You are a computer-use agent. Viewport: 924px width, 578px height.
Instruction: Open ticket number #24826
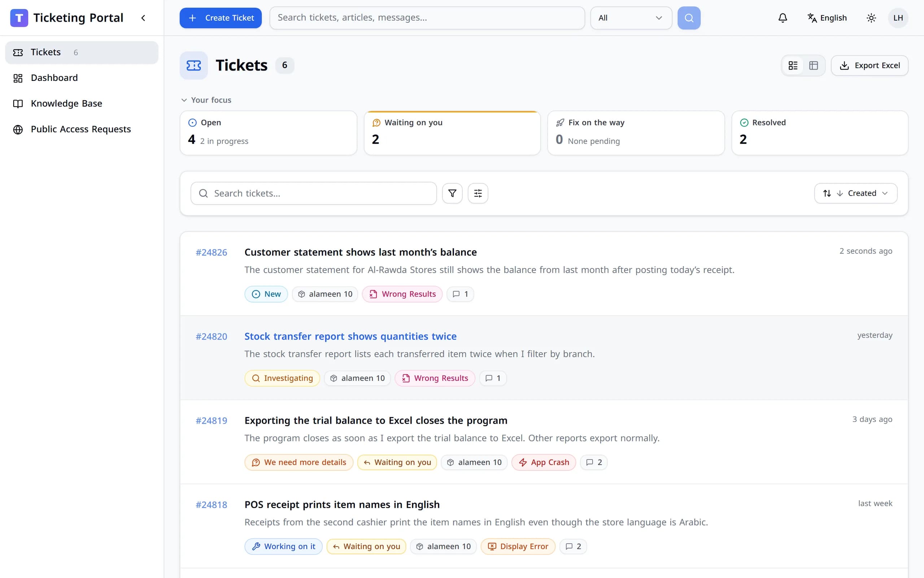(x=212, y=252)
